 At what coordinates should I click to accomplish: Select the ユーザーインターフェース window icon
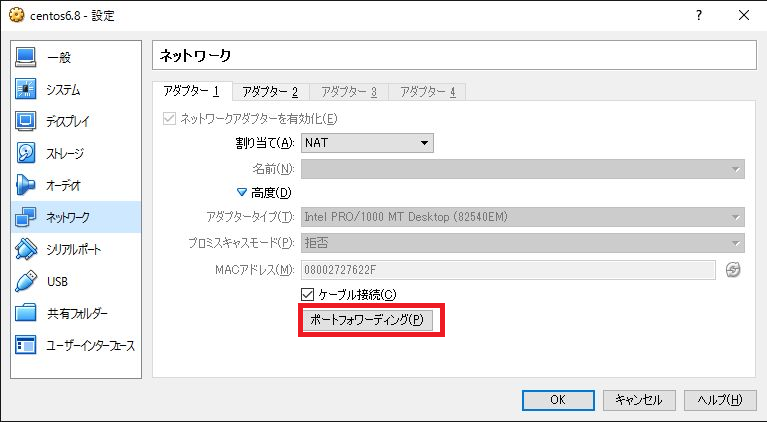(26, 345)
